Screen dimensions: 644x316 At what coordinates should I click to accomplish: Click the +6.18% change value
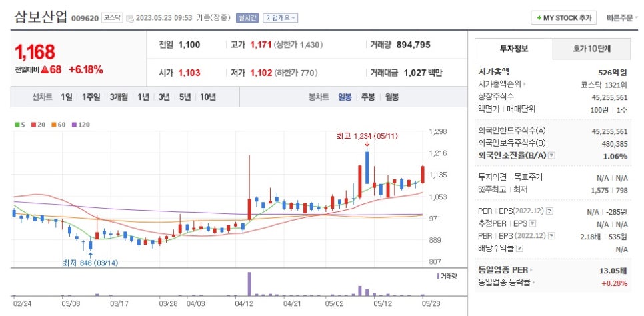tap(86, 70)
